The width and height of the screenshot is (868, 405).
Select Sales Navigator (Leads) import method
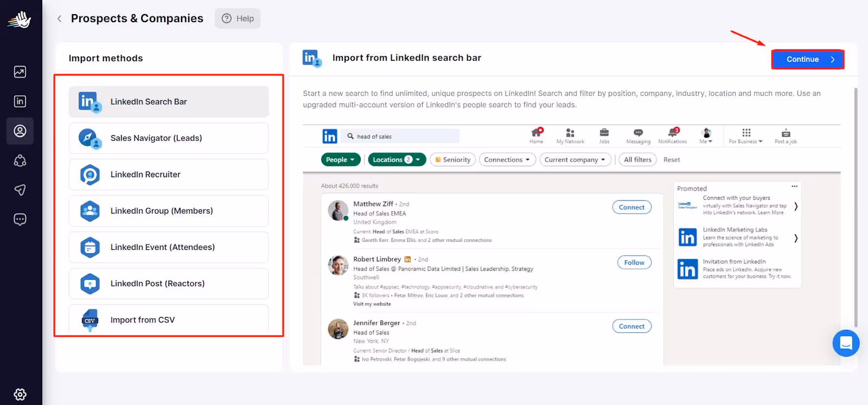pyautogui.click(x=169, y=138)
